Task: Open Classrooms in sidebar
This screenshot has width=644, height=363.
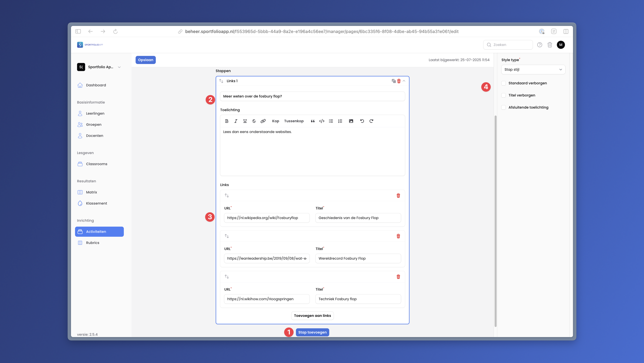Action: coord(99,164)
